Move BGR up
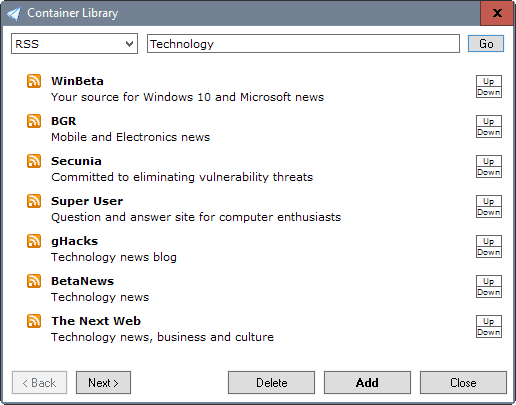Screen dimensions: 516x405 click(x=489, y=121)
